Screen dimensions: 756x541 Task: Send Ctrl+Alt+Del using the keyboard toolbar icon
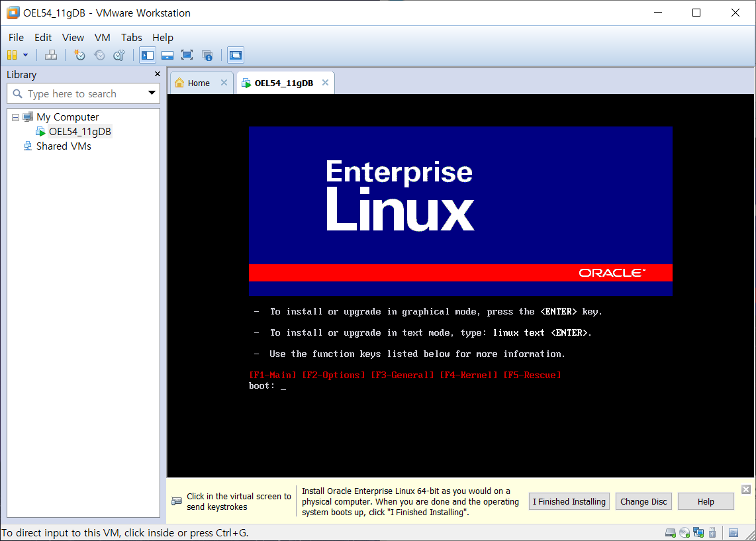[x=50, y=56]
